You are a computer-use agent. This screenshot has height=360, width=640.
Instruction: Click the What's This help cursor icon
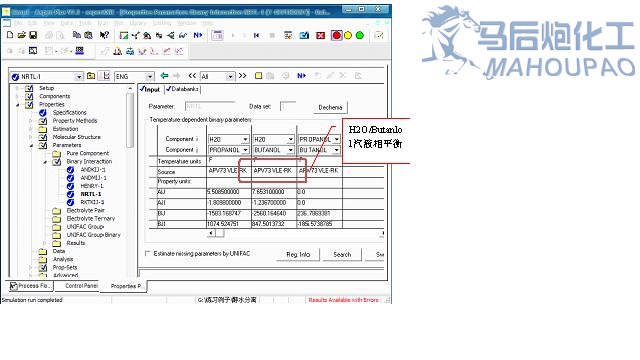point(104,36)
